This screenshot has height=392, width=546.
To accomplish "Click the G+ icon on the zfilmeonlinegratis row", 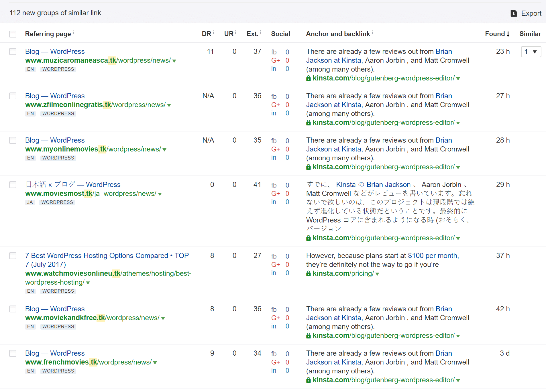I will tap(276, 105).
